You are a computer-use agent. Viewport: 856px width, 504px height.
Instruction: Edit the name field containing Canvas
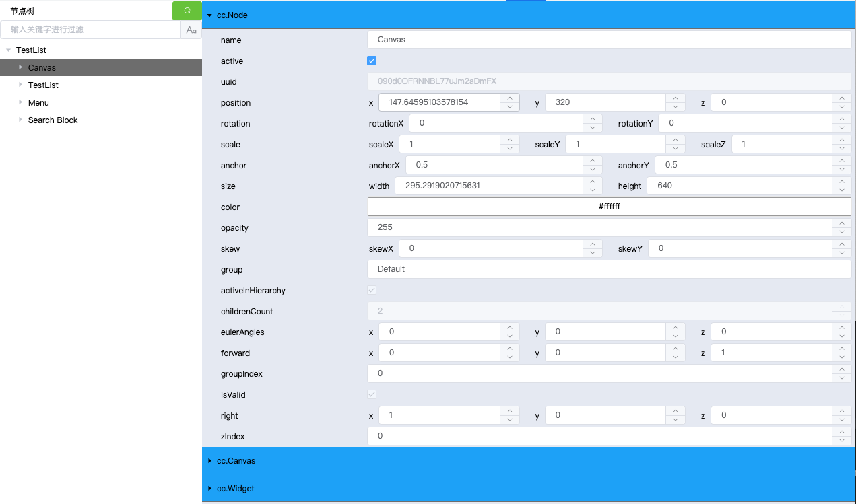(x=610, y=40)
